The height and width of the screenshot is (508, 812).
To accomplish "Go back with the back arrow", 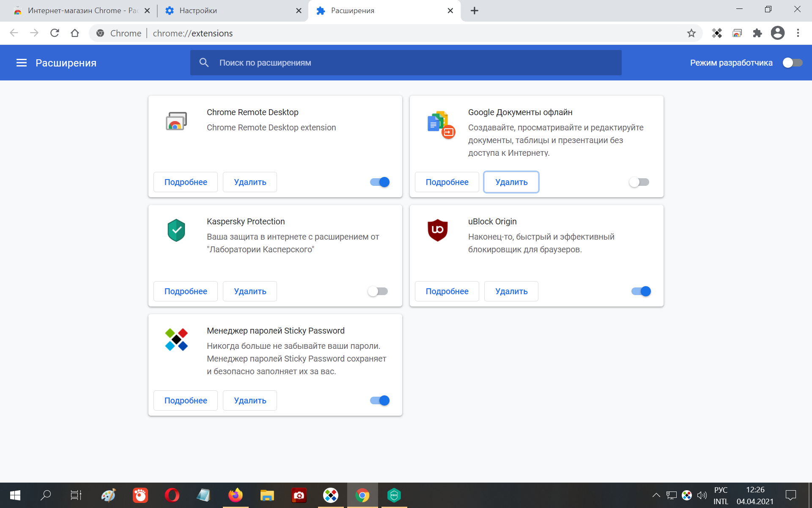I will click(x=14, y=33).
